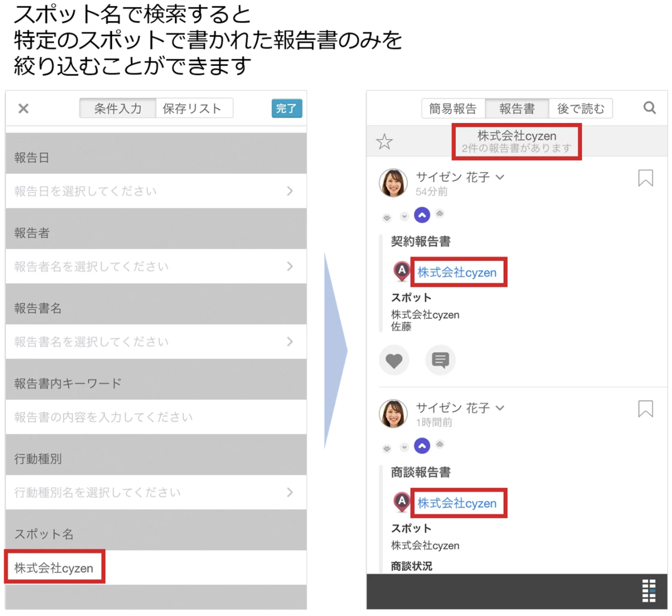Screen dimensions: 672x616
Task: Open the 報告日を選択してください row
Action: pos(156,191)
